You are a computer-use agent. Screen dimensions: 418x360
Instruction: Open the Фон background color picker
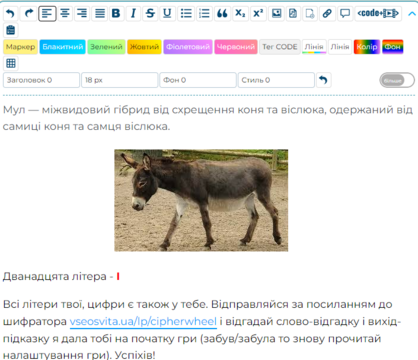click(x=393, y=47)
